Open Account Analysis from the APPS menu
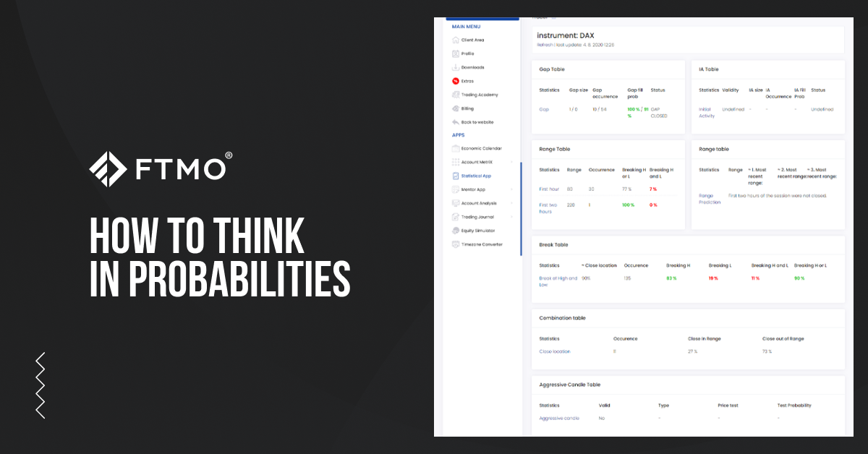This screenshot has height=454, width=868. (x=480, y=202)
